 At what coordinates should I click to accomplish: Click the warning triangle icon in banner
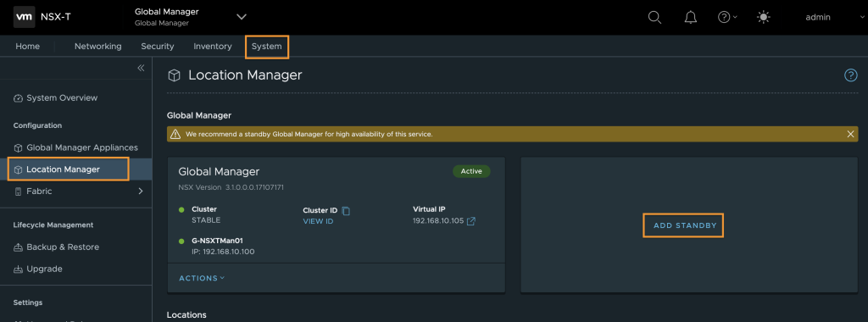point(175,134)
